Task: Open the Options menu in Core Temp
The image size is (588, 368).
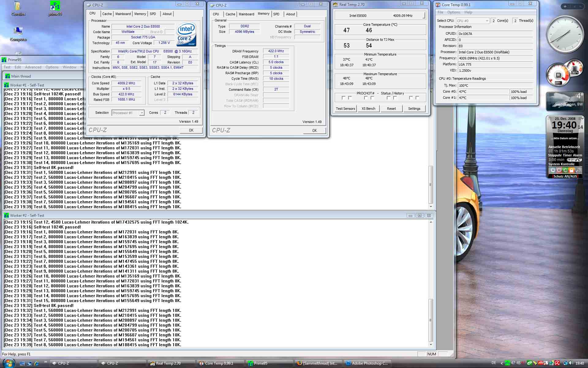Action: pyautogui.click(x=453, y=12)
